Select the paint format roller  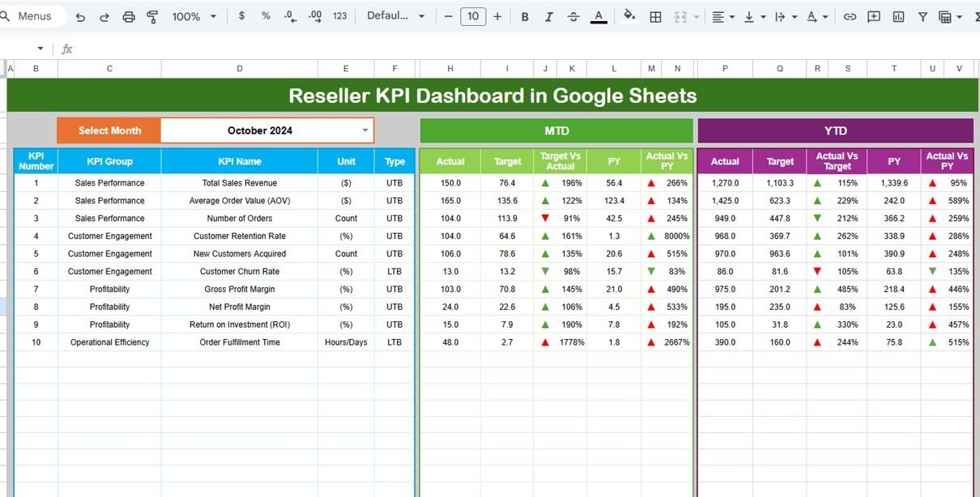(x=152, y=16)
